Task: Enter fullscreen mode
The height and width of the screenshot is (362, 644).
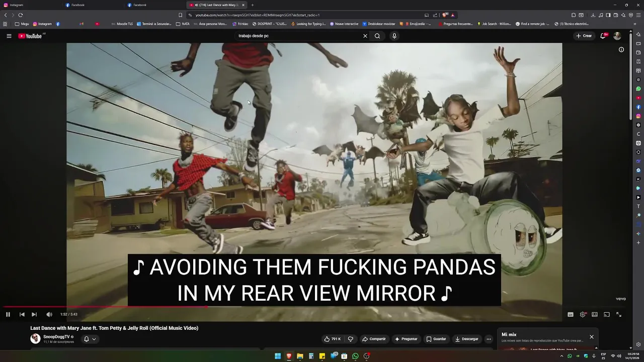Action: [619, 314]
